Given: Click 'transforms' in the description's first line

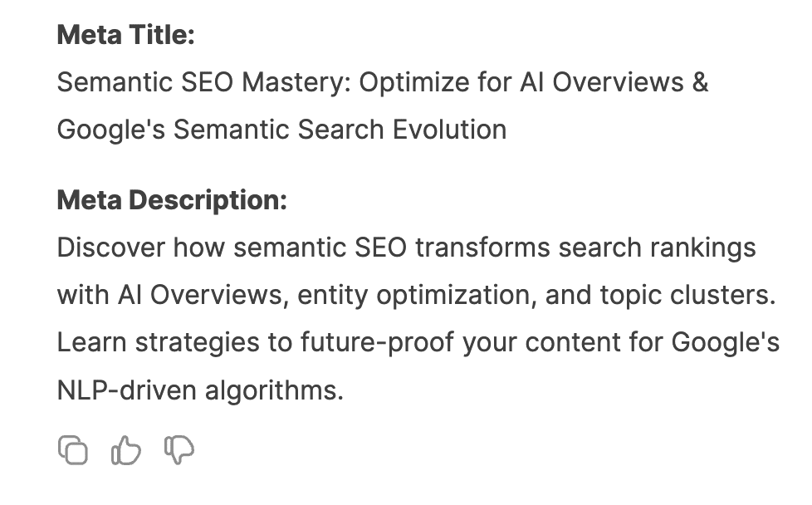Looking at the screenshot, I should click(x=482, y=247).
